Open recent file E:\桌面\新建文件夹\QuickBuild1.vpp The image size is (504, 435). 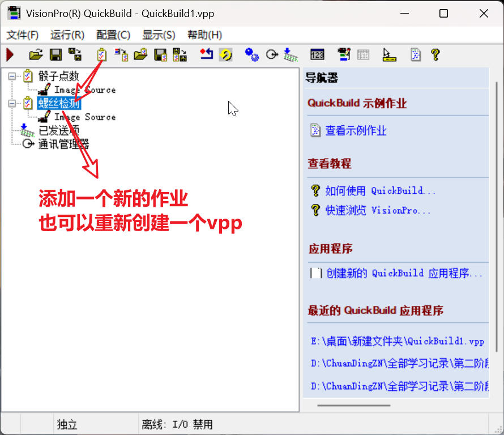point(398,341)
